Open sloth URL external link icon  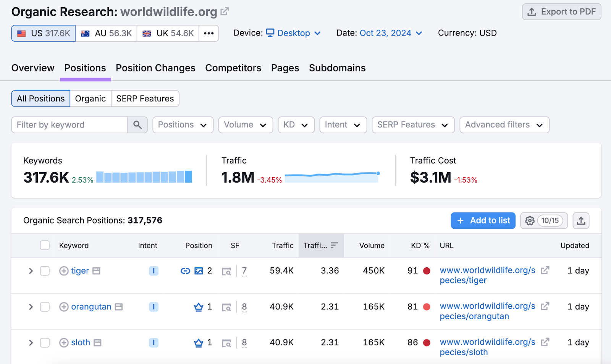point(545,342)
